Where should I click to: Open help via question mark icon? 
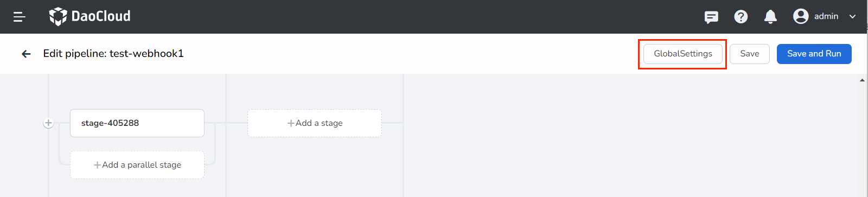tap(741, 17)
